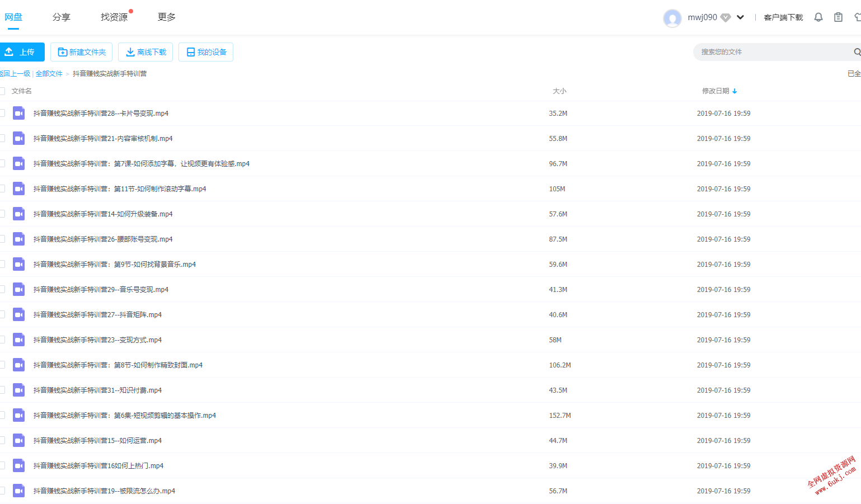This screenshot has width=861, height=504.
Task: Open file 训营15--如何运营.mp4
Action: (97, 440)
